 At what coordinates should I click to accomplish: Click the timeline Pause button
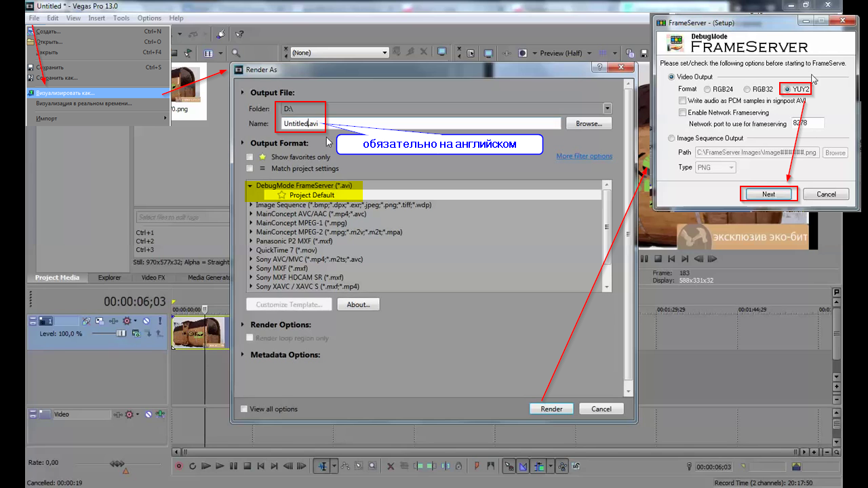233,466
